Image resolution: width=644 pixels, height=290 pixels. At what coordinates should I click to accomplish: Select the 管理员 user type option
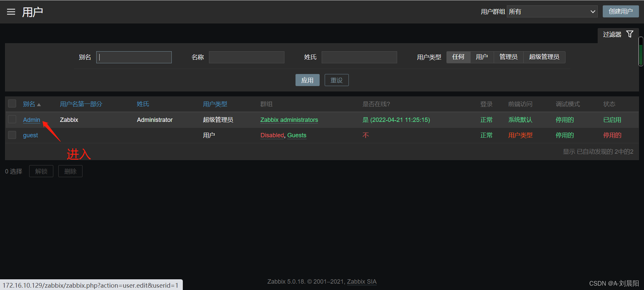[508, 57]
